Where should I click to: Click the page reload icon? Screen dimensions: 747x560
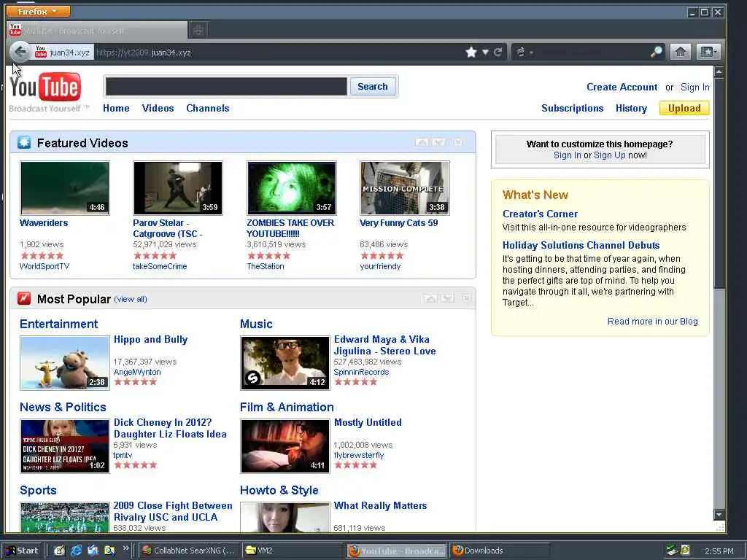(x=498, y=52)
